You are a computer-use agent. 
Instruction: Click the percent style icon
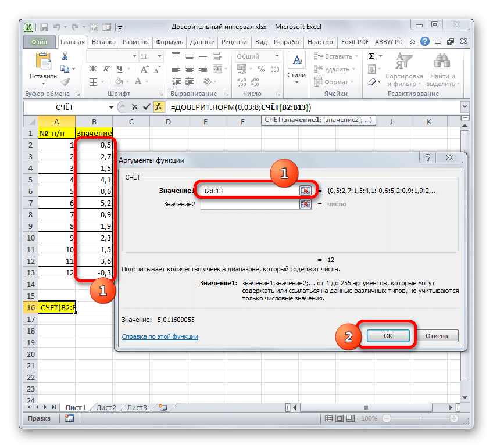(261, 69)
